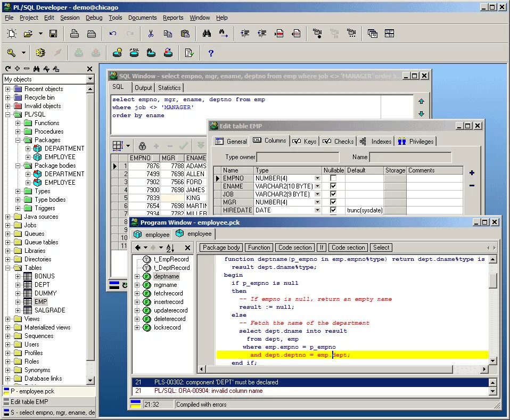Select updaterecord in code contents tree
The height and width of the screenshot is (420, 510).
[x=170, y=310]
